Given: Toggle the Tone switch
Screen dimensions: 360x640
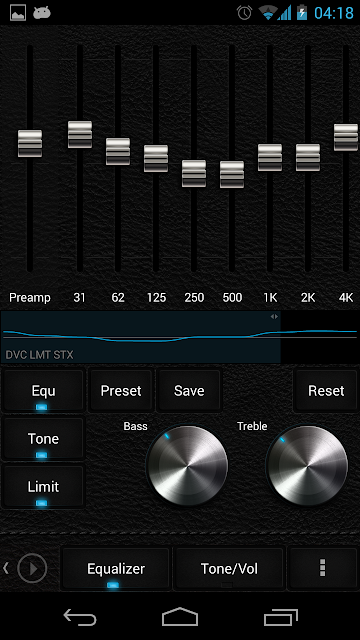Looking at the screenshot, I should point(43,439).
